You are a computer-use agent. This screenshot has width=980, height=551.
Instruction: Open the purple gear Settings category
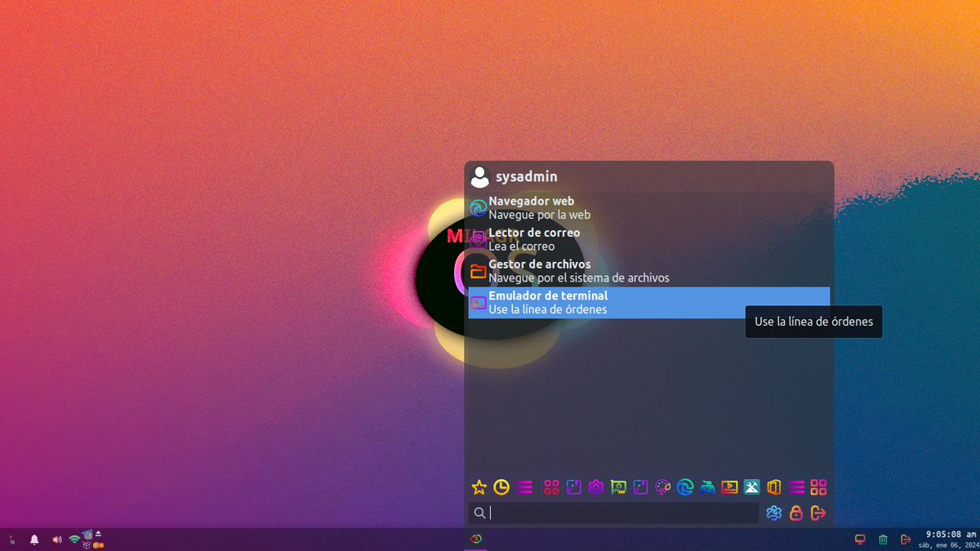596,487
